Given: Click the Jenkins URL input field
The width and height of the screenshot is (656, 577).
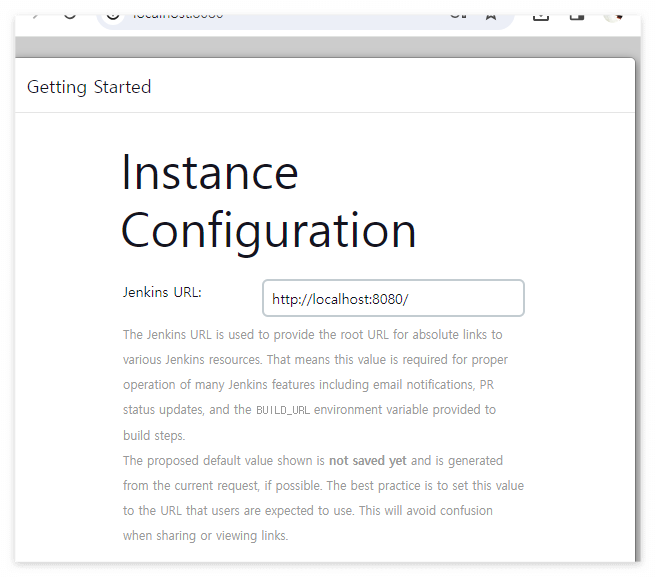Looking at the screenshot, I should [393, 298].
